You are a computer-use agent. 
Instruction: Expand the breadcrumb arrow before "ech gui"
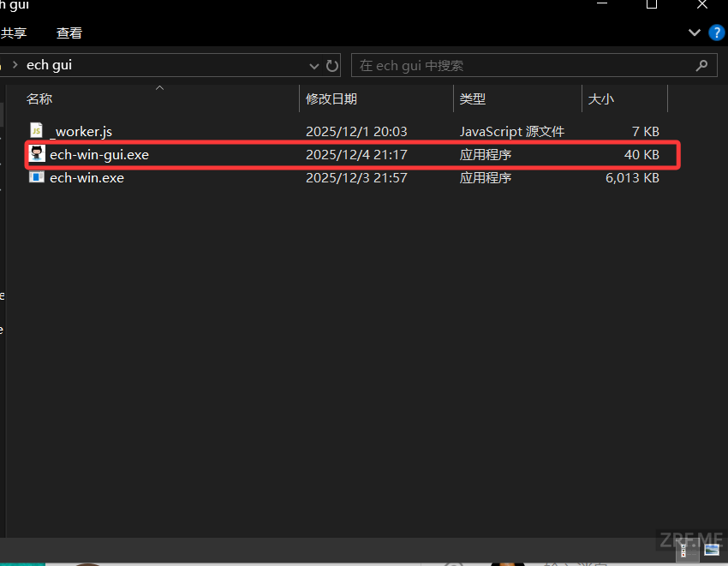(15, 65)
